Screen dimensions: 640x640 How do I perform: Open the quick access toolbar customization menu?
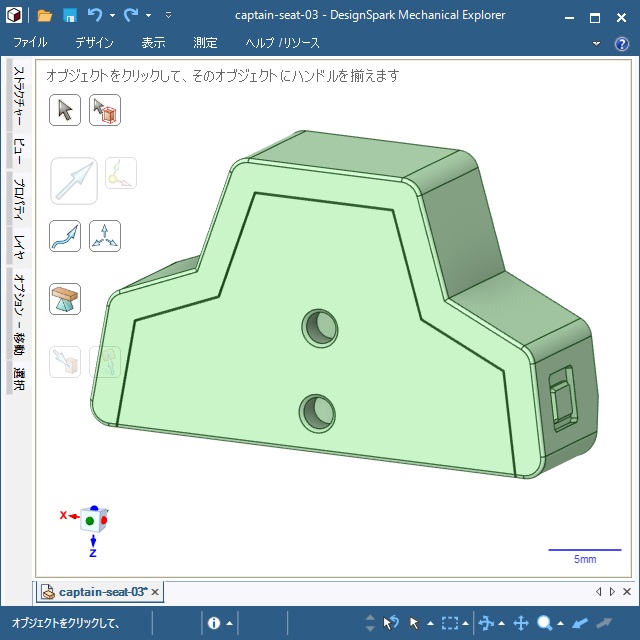[x=168, y=16]
